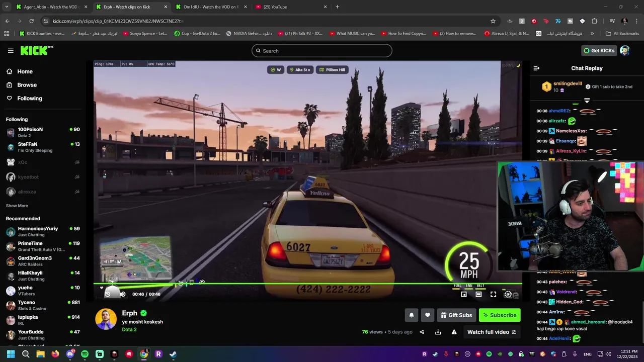Open 100PoisoN followed channel
Viewport: 644px width, 362px height.
[43, 132]
